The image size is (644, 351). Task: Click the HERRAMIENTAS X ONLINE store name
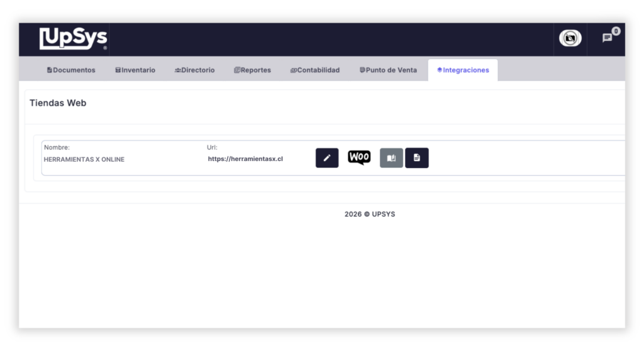[x=84, y=160]
